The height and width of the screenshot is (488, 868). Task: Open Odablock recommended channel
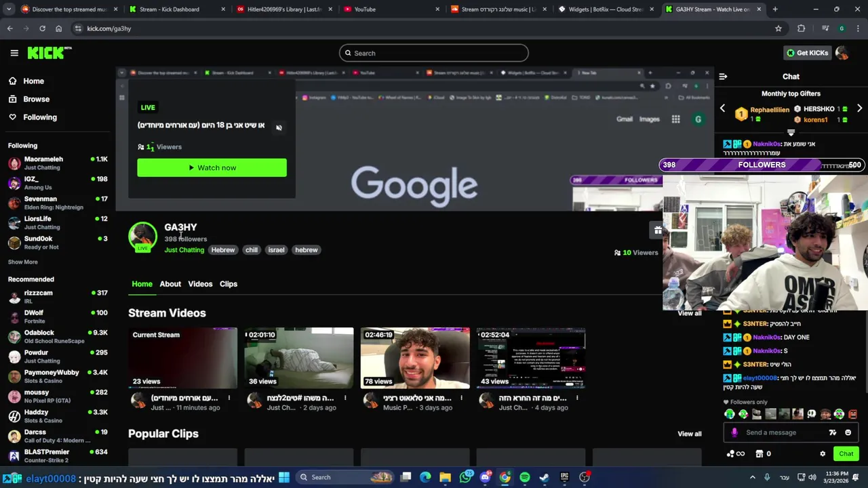[58, 337]
